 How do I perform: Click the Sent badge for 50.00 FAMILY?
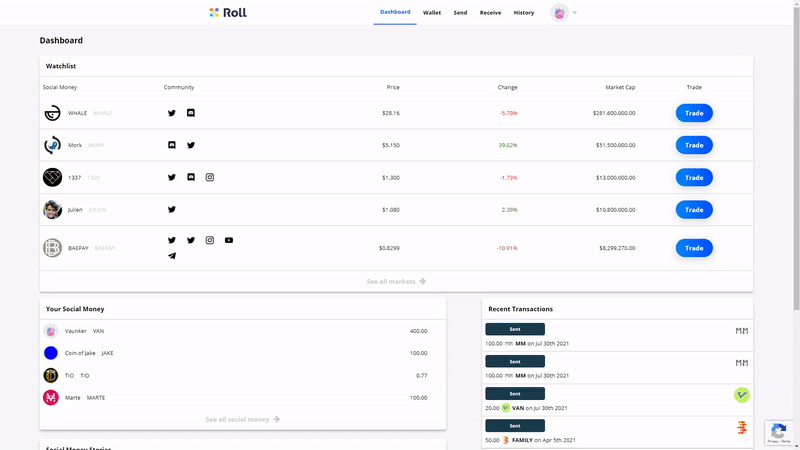point(515,426)
